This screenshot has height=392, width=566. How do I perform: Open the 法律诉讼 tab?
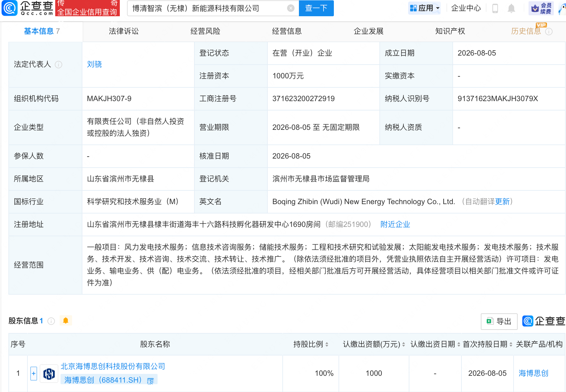pyautogui.click(x=124, y=31)
